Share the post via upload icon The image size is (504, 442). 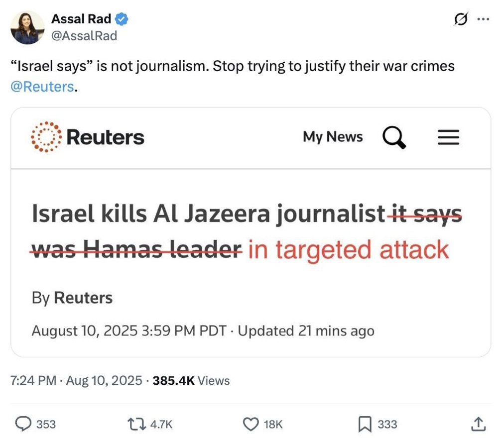pyautogui.click(x=478, y=424)
